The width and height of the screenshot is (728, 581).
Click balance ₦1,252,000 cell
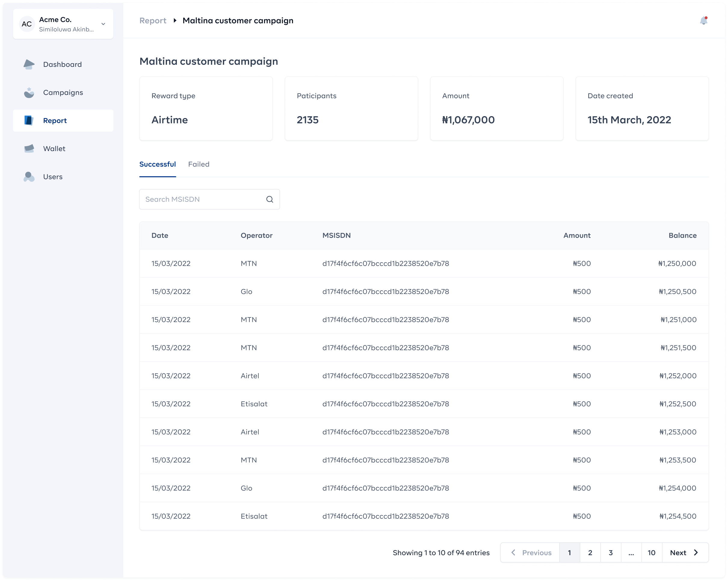pos(678,375)
